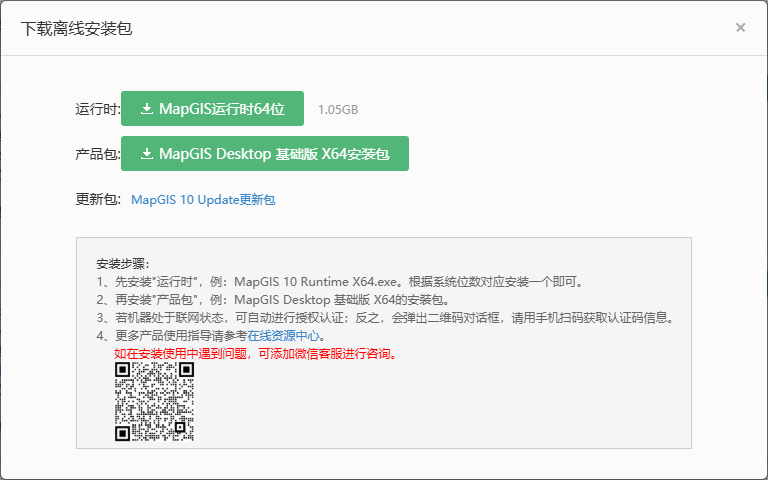768x480 pixels.
Task: Click the WeChat customer service QR code
Action: point(153,402)
